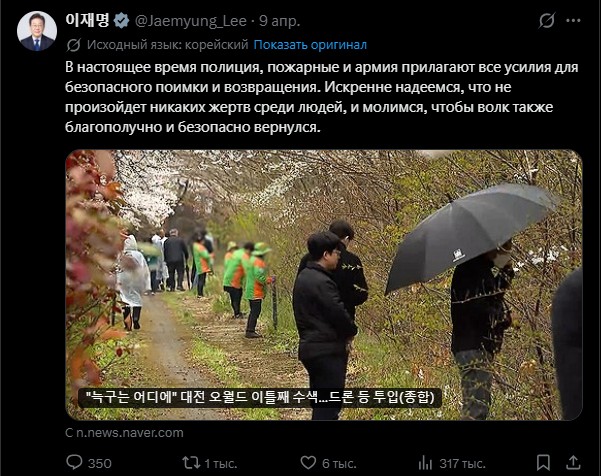
Task: Open the news article preview image
Action: [x=324, y=284]
